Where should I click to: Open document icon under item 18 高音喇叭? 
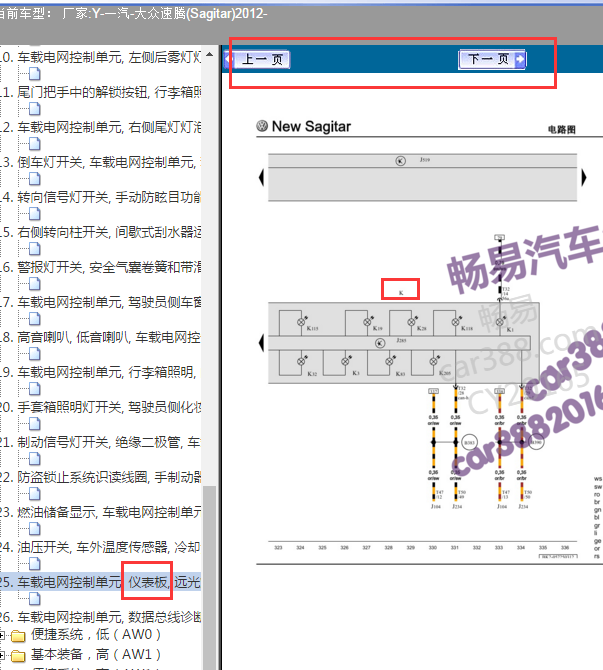[x=35, y=354]
